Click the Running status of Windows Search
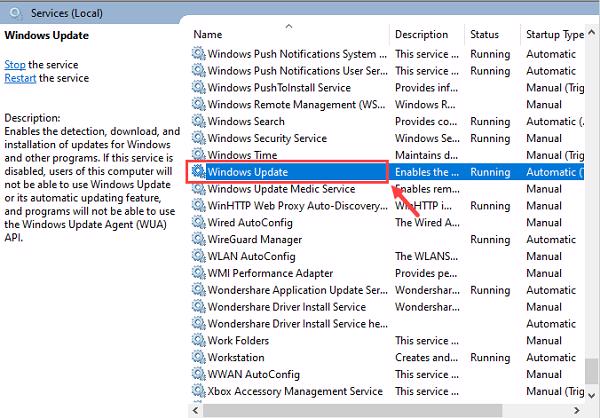 (x=490, y=122)
